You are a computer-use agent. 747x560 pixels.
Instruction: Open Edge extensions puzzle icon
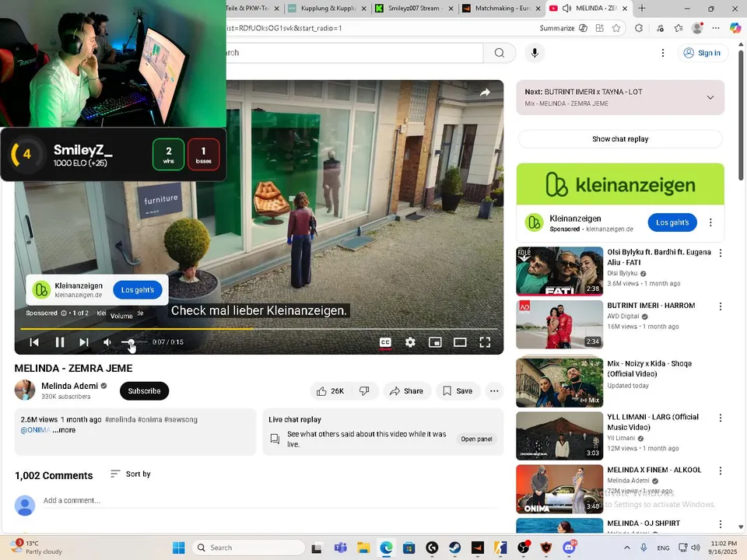[x=639, y=28]
